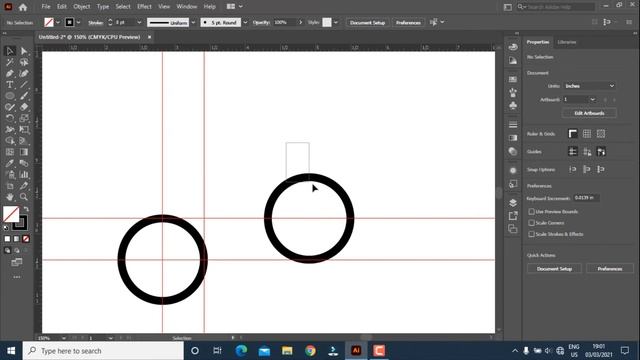Click Edit Artboards button
Image resolution: width=640 pixels, height=360 pixels.
coord(589,113)
